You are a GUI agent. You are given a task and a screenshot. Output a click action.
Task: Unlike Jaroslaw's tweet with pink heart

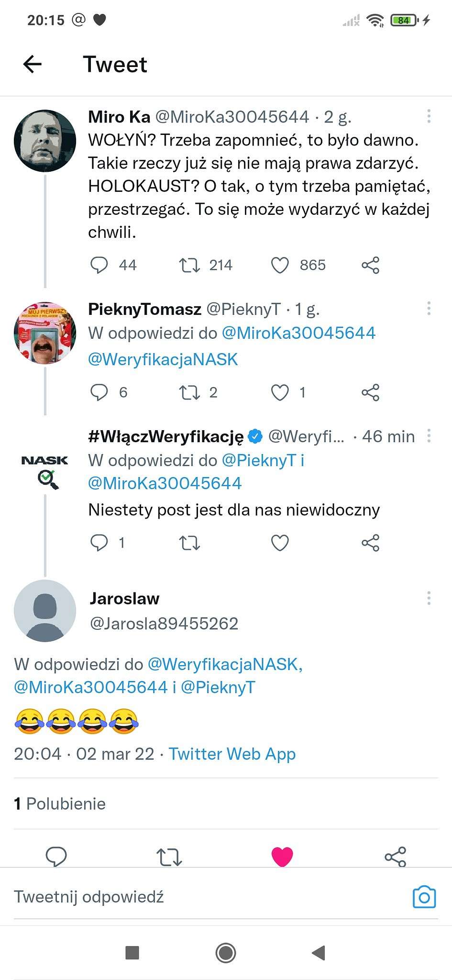[x=282, y=857]
